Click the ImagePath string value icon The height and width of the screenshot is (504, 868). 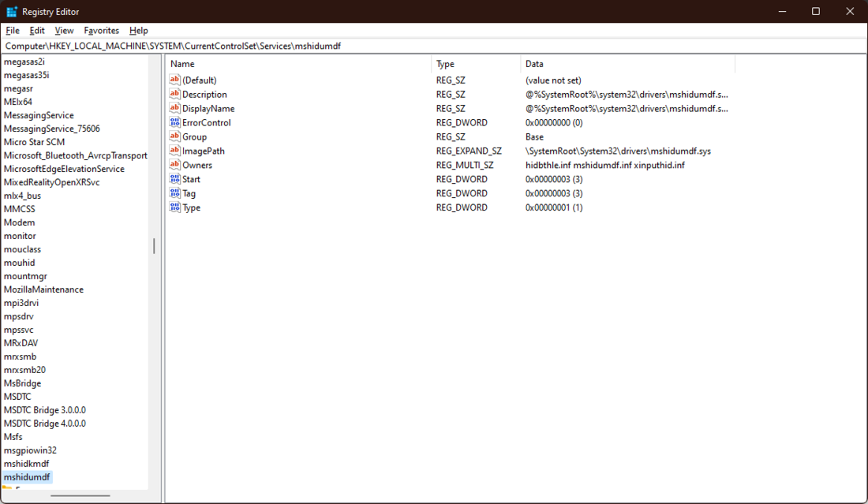point(175,151)
